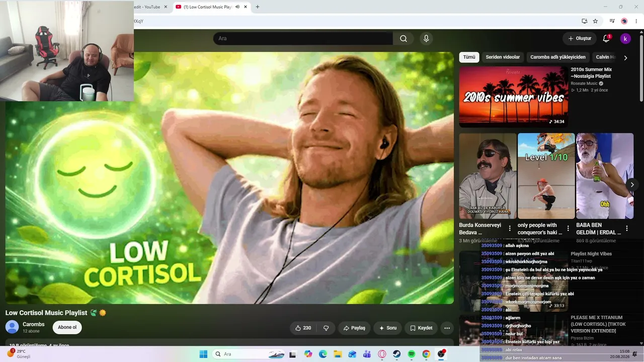Viewport: 644px width, 362px height.
Task: Click the Low Cortisol video player
Action: 229,178
